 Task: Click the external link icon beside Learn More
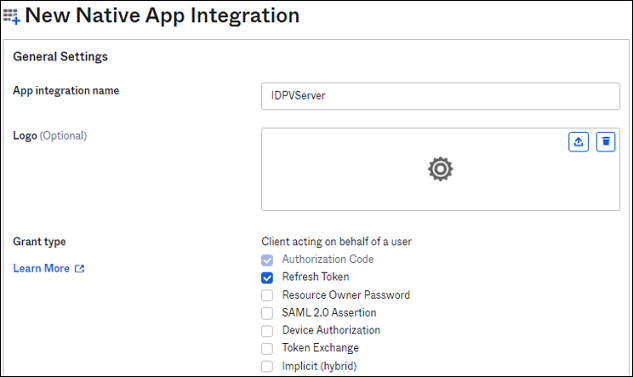(x=80, y=268)
